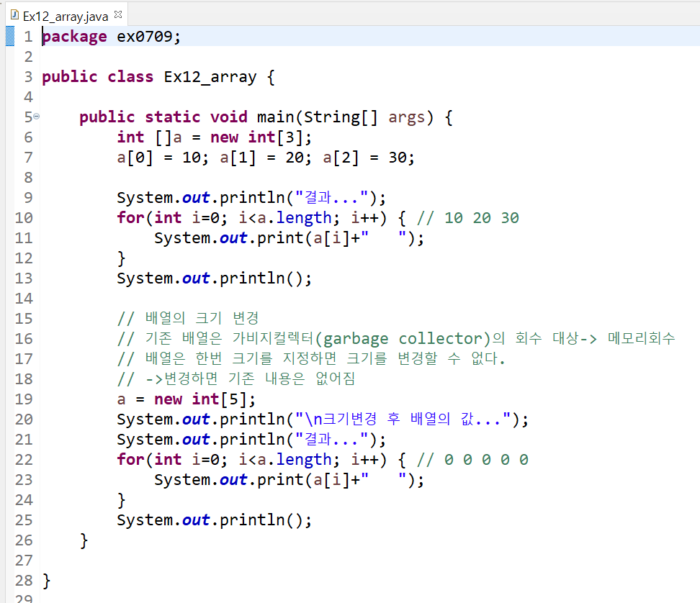Click 'main(String[]' on line 5
This screenshot has width=700, height=603.
click(x=318, y=117)
